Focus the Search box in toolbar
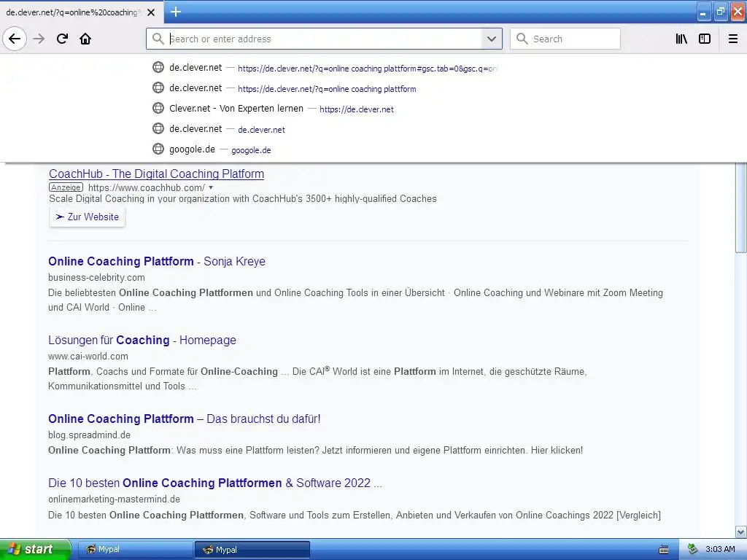 click(565, 39)
